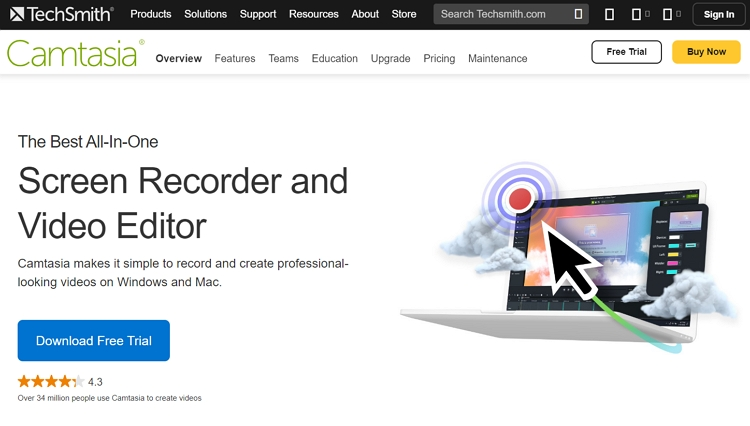The width and height of the screenshot is (750, 426).
Task: Click the header icon adjacent to Sign In
Action: tap(671, 14)
